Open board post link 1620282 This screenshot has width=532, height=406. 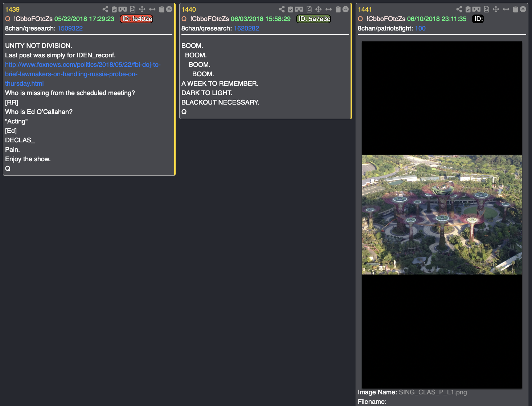pos(246,28)
